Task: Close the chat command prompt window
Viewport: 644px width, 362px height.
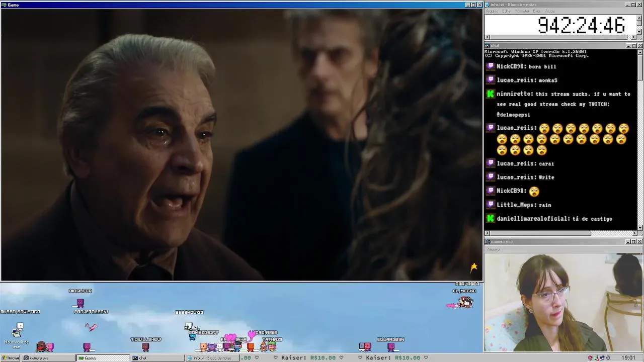Action: [640, 46]
